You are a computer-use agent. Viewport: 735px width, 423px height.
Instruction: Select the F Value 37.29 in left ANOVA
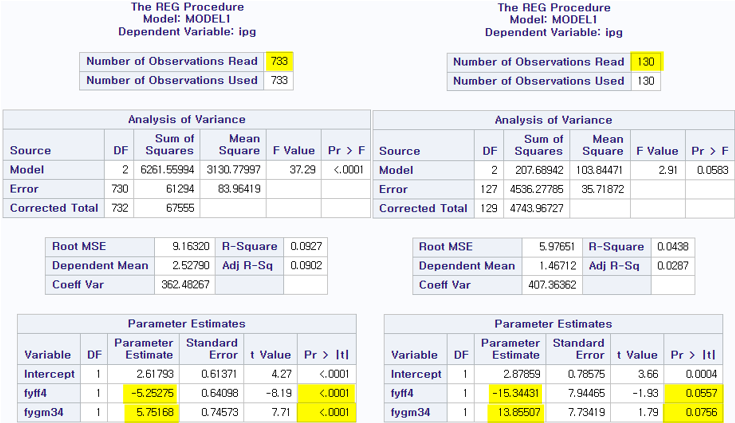pos(302,169)
